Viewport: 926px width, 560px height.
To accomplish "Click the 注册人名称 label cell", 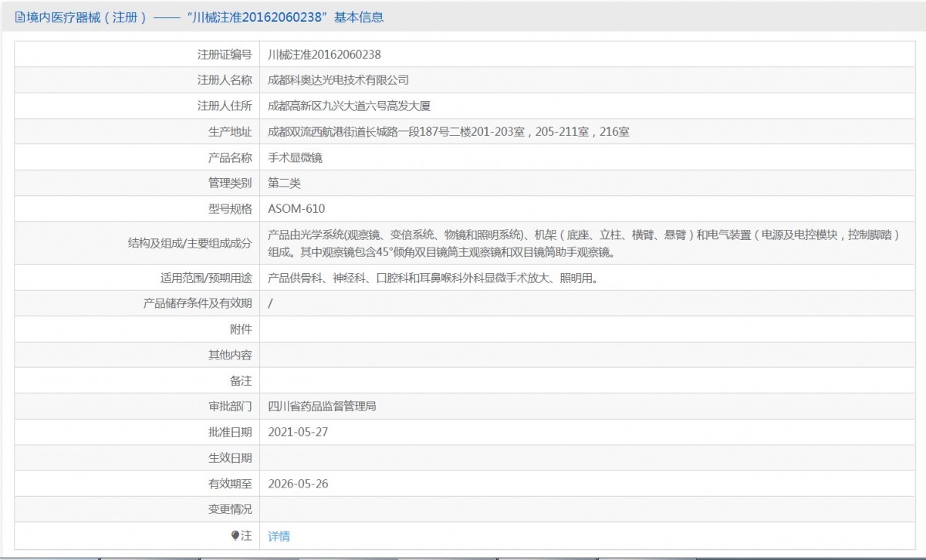I will [x=137, y=80].
